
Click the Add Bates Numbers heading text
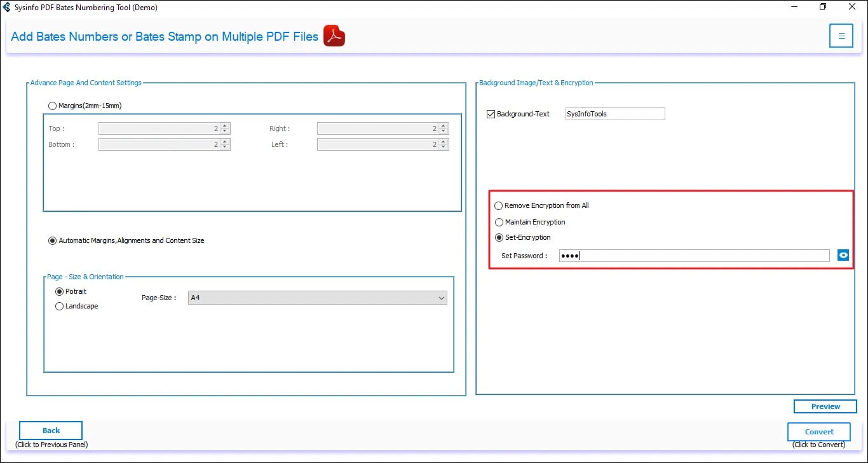click(165, 36)
